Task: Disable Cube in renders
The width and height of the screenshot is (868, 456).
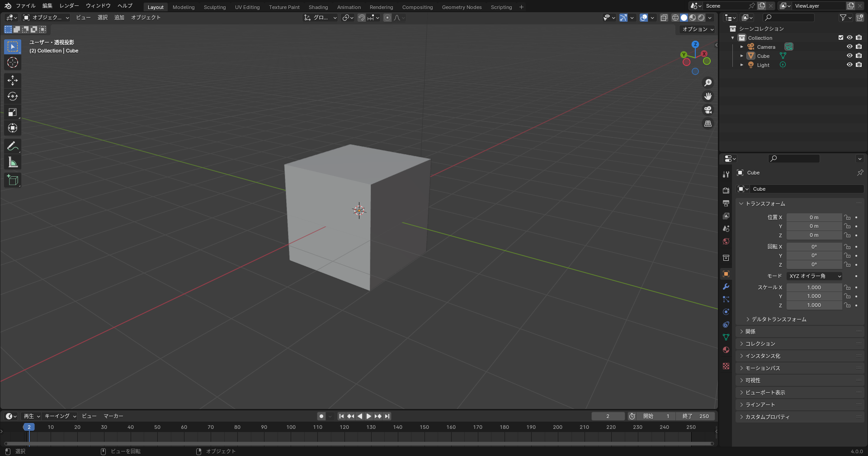Action: pos(859,56)
